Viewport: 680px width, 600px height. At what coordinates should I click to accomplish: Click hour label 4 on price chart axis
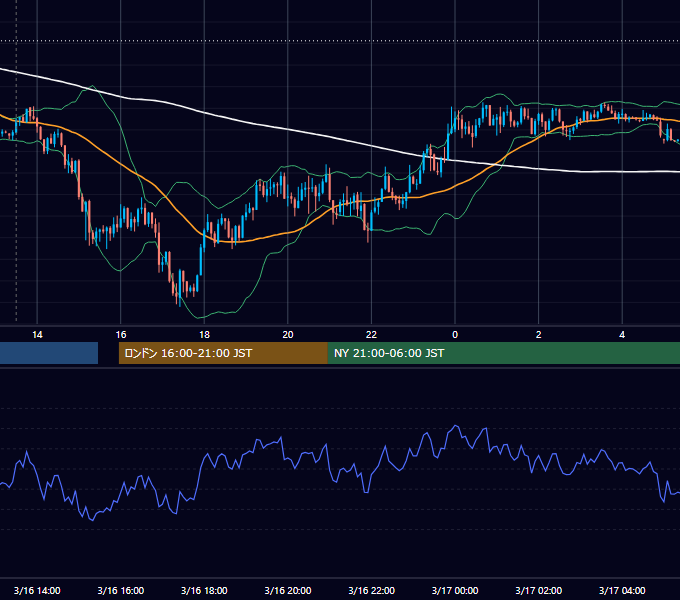(x=622, y=335)
